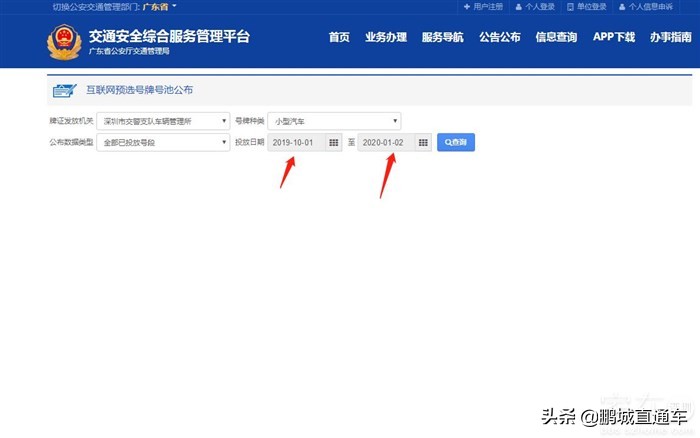Open 业务办理 navigation menu
The width and height of the screenshot is (700, 438).
click(x=386, y=37)
